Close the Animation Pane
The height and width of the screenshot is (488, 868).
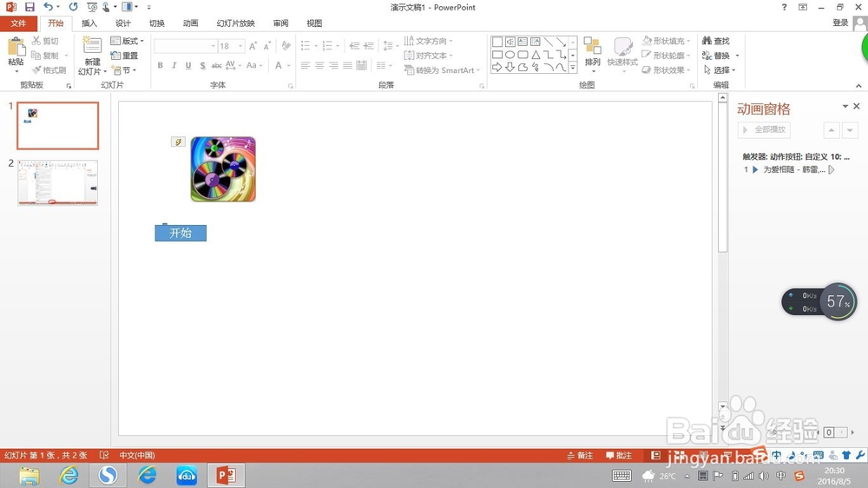pos(857,106)
